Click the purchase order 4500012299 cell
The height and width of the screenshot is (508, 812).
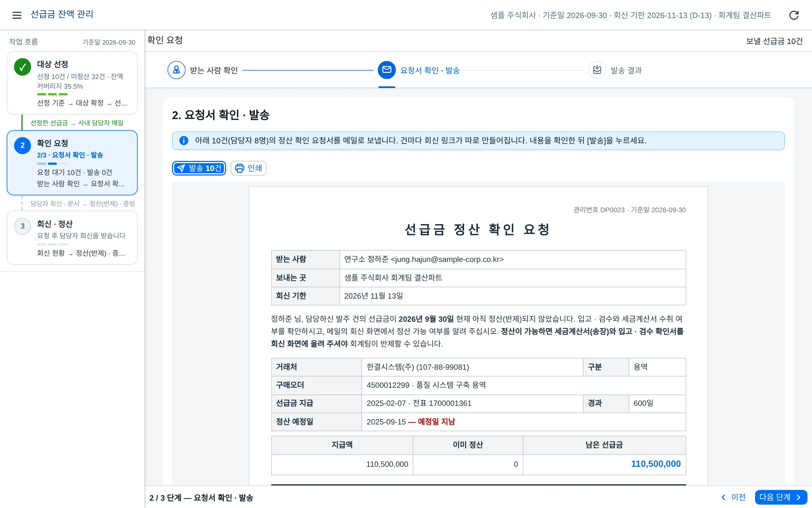tap(524, 385)
